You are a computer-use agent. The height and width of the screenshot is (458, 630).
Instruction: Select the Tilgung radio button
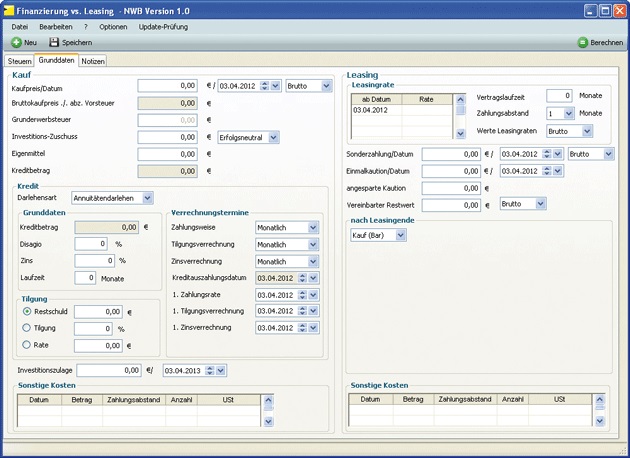tap(27, 328)
